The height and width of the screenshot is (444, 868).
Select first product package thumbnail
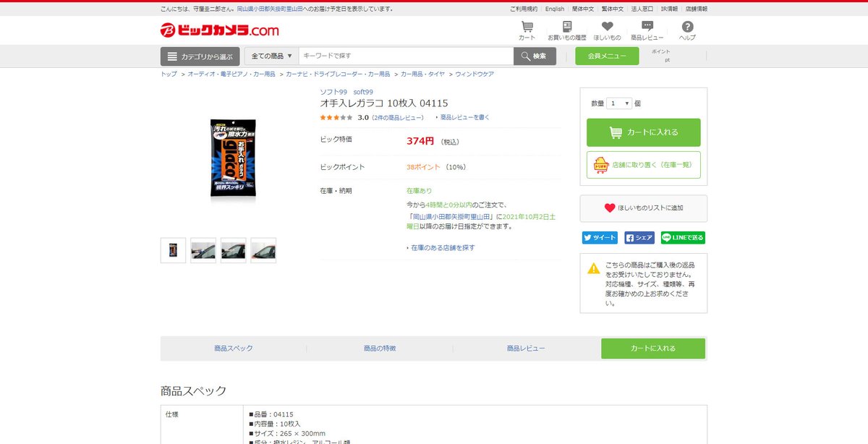click(174, 250)
